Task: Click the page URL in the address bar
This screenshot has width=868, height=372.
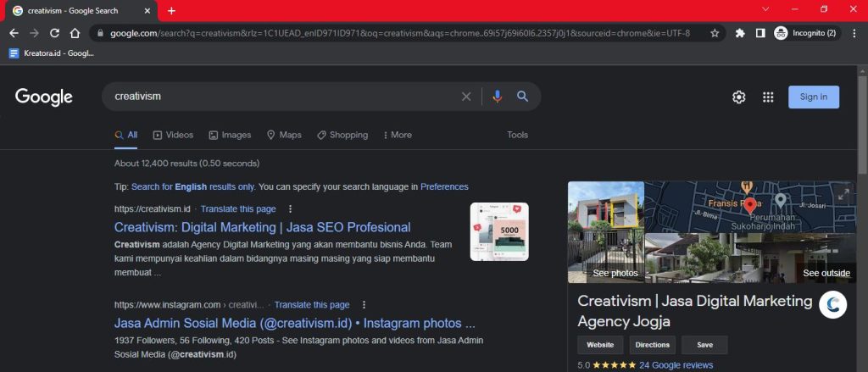Action: coord(400,33)
